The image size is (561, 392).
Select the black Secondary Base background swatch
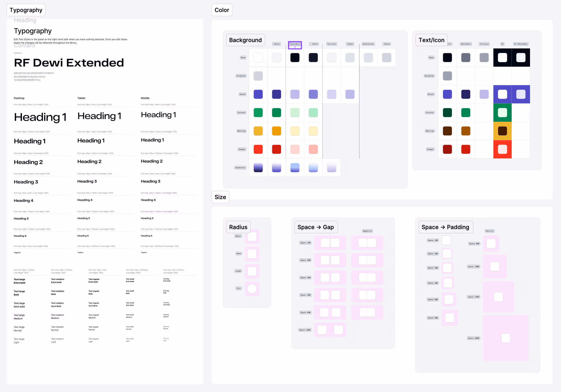point(295,58)
